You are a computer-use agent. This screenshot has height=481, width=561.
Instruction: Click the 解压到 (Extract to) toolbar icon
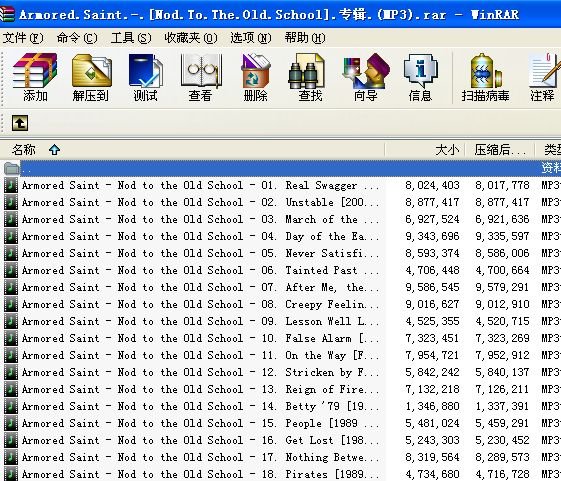pos(91,77)
